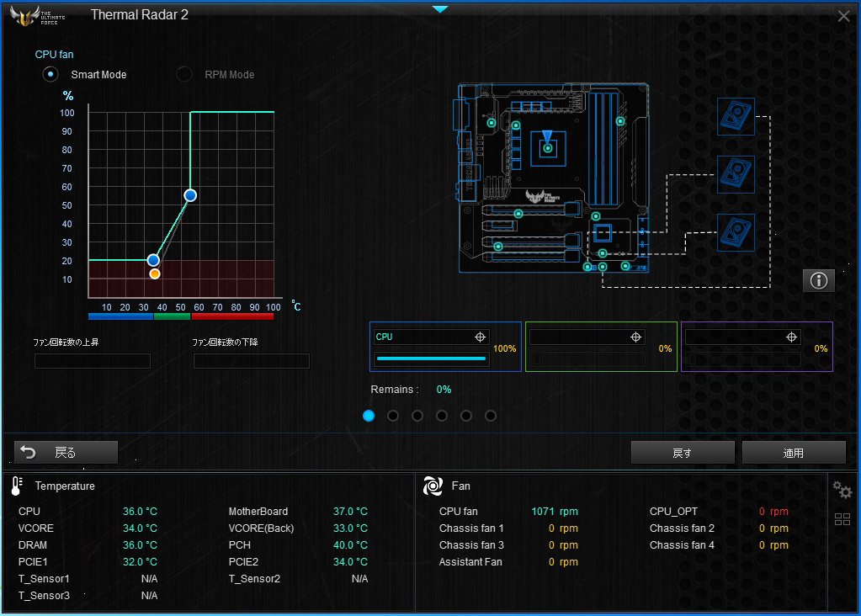Viewport: 861px width, 616px height.
Task: Click the ファン回転数の上昇 input field
Action: (93, 361)
